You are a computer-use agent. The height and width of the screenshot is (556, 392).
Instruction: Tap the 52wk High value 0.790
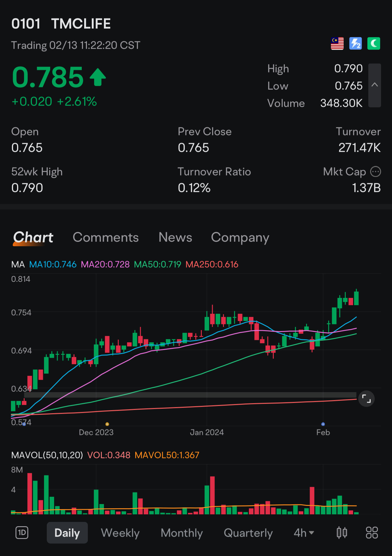27,188
